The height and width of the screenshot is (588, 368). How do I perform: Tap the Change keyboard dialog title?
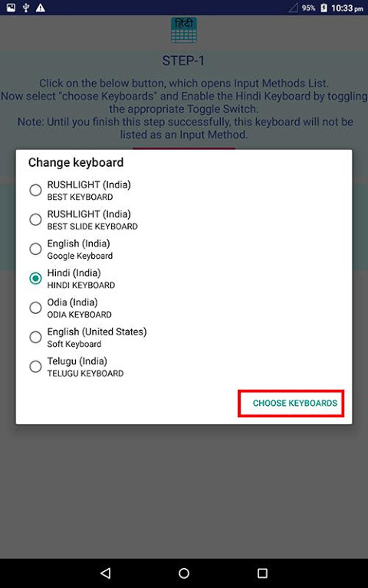pyautogui.click(x=76, y=162)
